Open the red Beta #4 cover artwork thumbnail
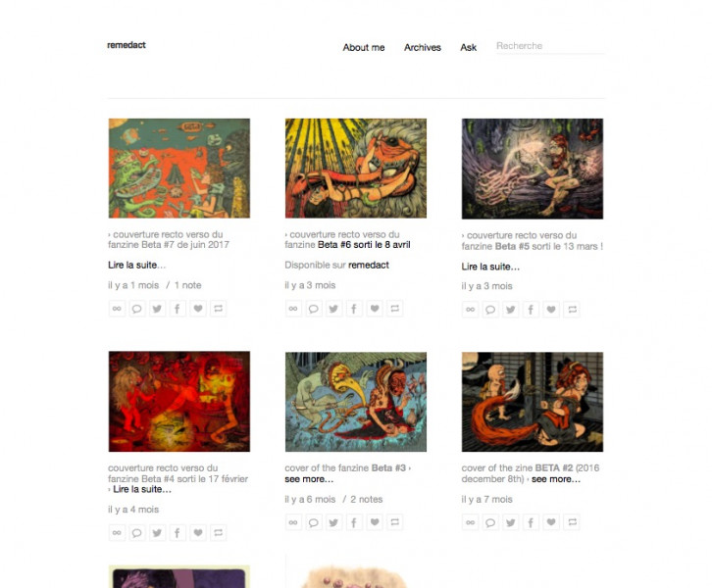Viewport: 712px width, 588px height. click(178, 402)
